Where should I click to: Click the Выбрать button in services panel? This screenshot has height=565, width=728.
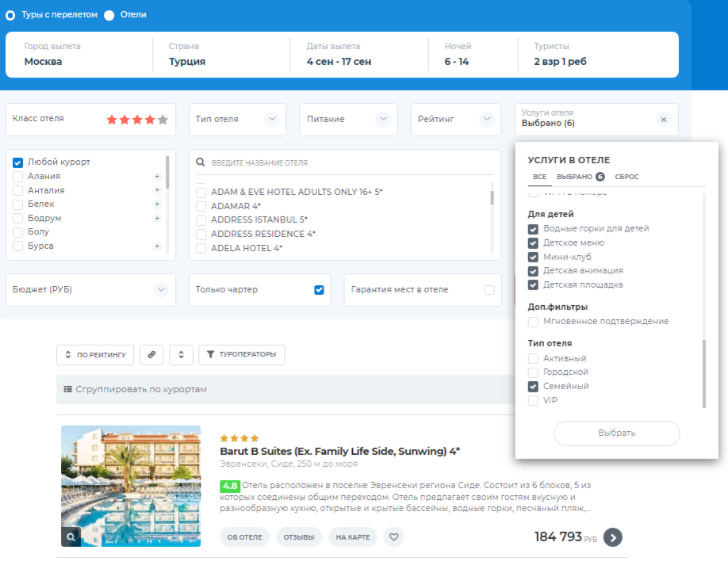[x=616, y=433]
